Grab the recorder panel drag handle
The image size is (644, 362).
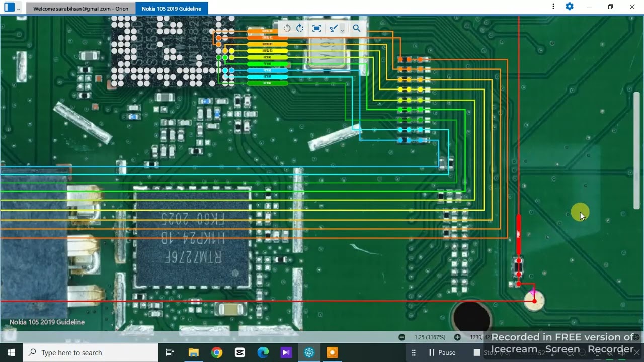(x=414, y=352)
